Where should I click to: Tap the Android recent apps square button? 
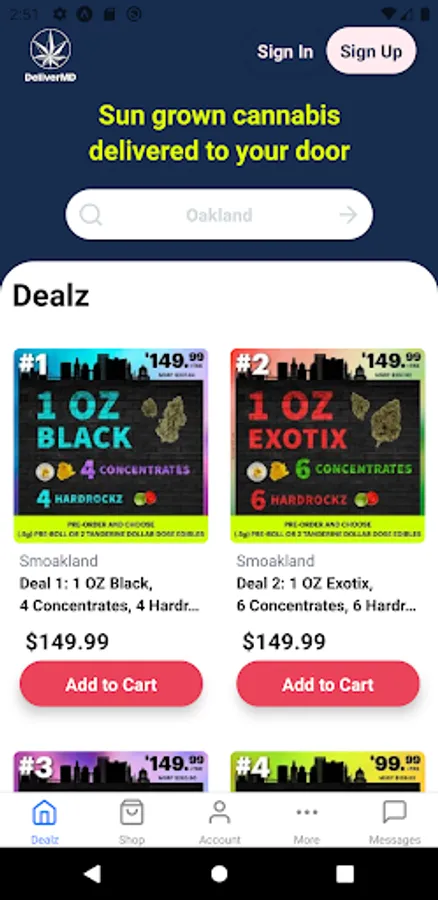point(345,874)
